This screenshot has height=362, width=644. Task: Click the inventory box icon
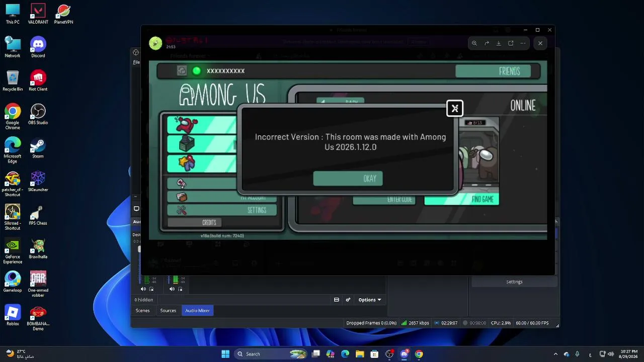tap(187, 144)
